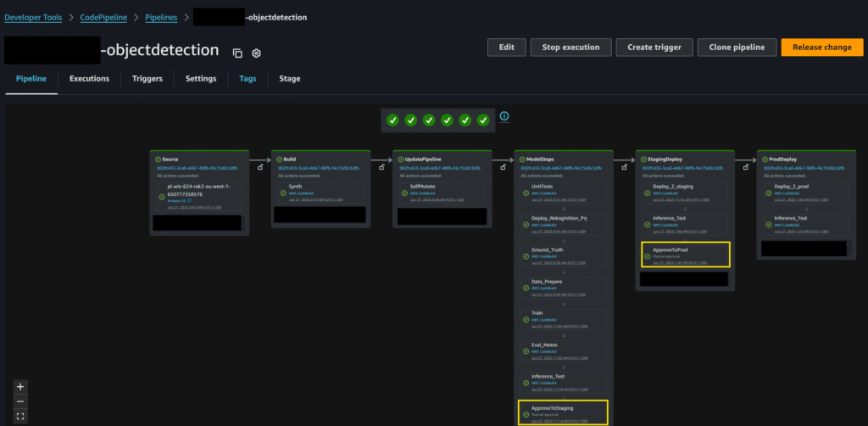Copy the pipeline name with the copy icon

[x=237, y=53]
